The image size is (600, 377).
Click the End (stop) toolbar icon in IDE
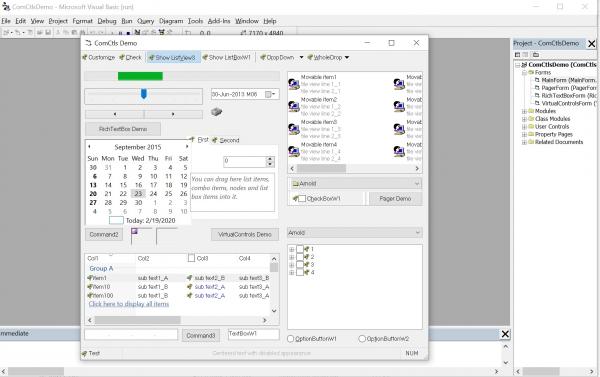point(128,33)
